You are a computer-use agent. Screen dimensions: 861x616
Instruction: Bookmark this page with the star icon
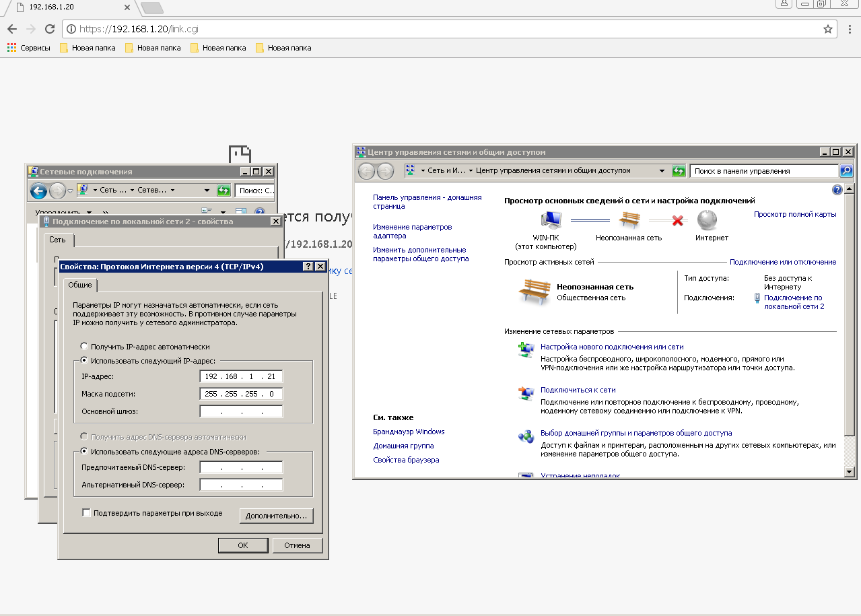tap(827, 29)
